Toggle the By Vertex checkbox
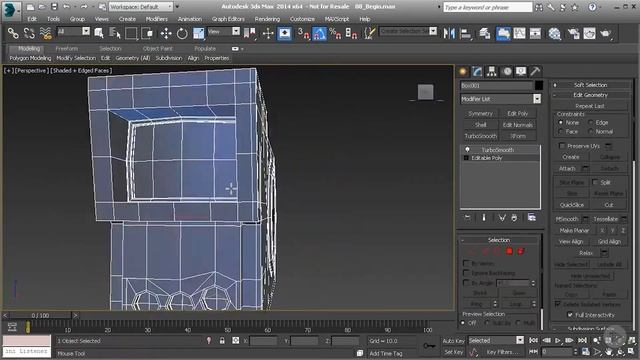This screenshot has width=640, height=360. pos(466,263)
